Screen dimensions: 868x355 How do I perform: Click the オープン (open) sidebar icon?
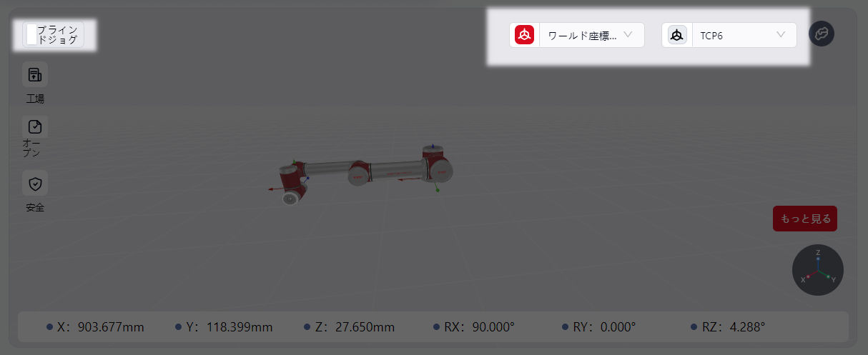(x=35, y=127)
